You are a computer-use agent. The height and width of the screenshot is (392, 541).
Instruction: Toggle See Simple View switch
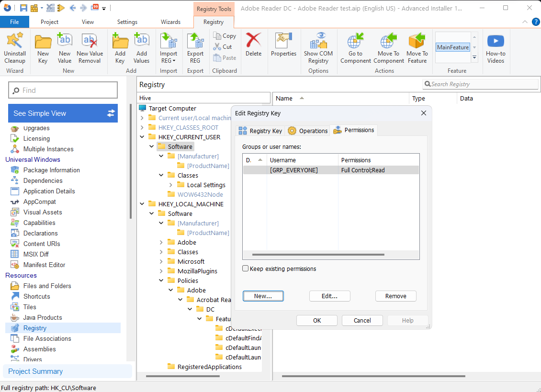click(x=63, y=113)
